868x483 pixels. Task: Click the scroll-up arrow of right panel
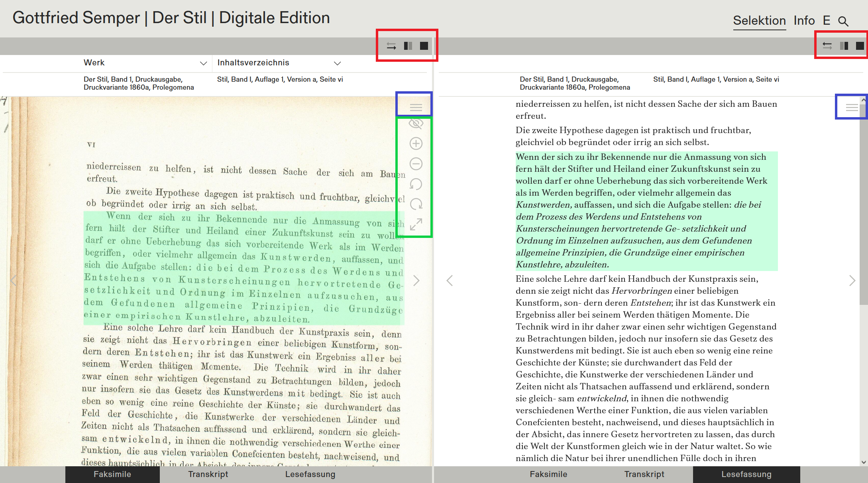[x=864, y=100]
